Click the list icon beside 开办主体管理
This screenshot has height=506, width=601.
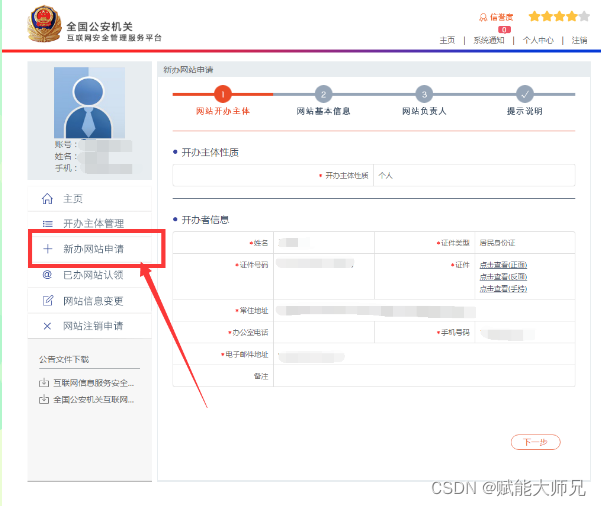(x=48, y=223)
